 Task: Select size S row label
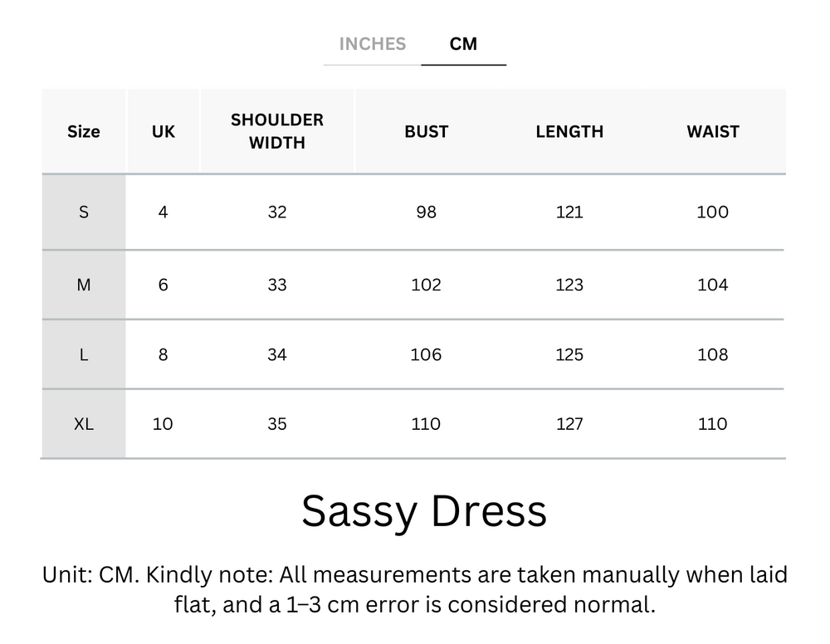click(83, 212)
